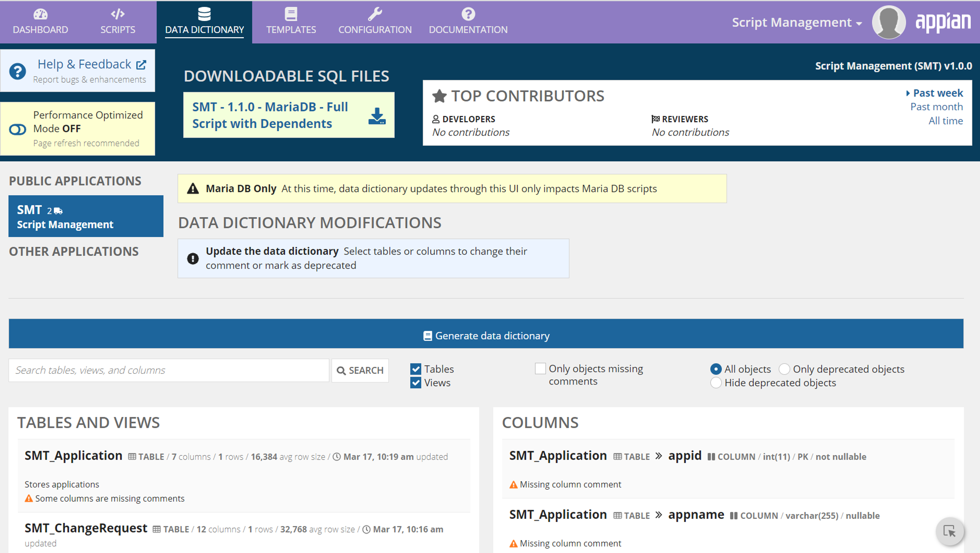Click 'Some columns are missing comments' text
The height and width of the screenshot is (553, 980).
pos(109,499)
